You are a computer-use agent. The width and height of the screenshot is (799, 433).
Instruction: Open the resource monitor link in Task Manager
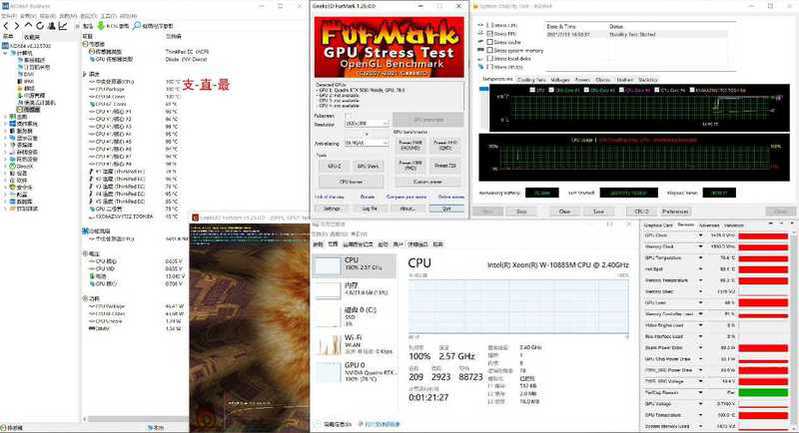tap(379, 424)
